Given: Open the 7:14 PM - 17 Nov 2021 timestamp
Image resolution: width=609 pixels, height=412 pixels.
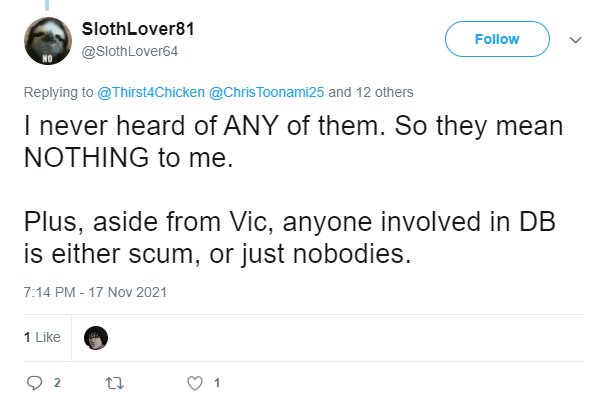Looking at the screenshot, I should 95,292.
